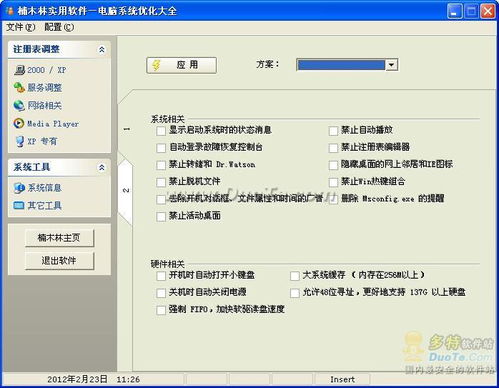The width and height of the screenshot is (499, 388).
Task: Collapse the 注册表调整 panel chevron
Action: coord(102,50)
